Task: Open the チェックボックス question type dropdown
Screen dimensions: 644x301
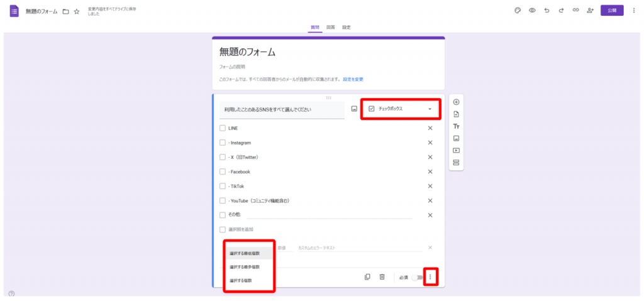Action: (401, 109)
